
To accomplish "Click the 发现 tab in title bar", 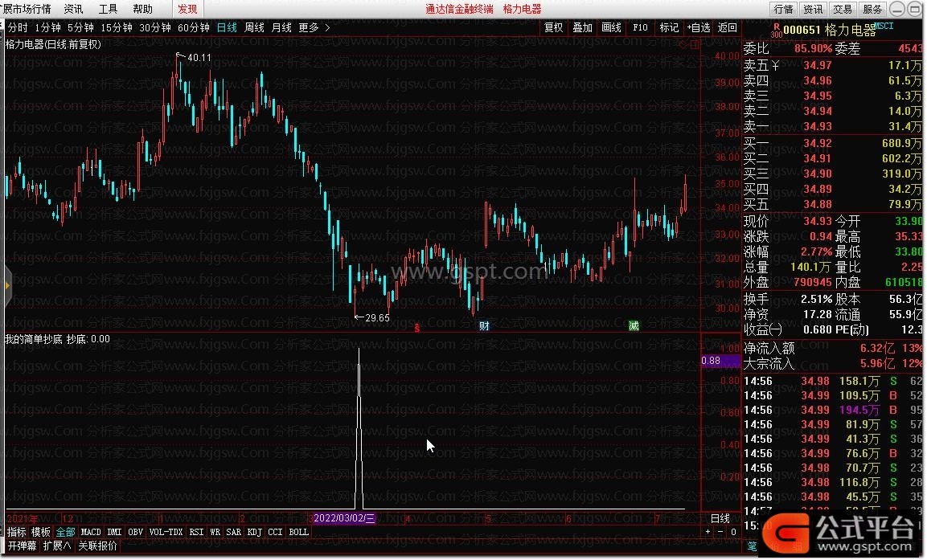I will click(x=187, y=9).
